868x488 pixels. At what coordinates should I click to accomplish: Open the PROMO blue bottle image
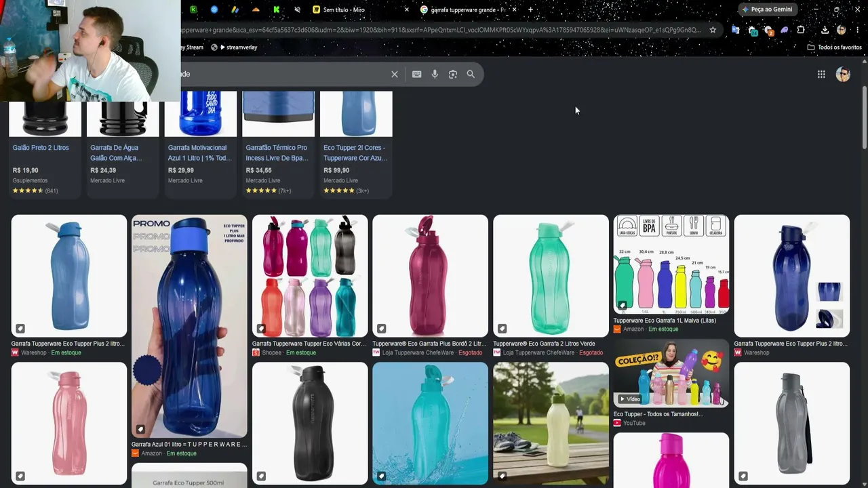tap(189, 326)
